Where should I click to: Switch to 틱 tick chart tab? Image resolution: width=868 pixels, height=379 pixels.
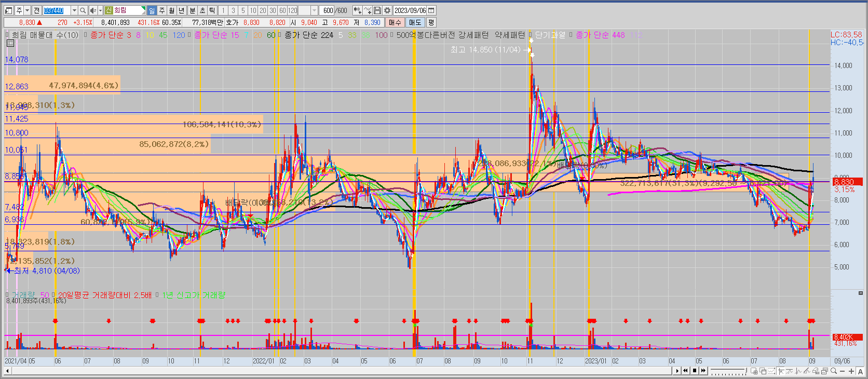coord(212,10)
